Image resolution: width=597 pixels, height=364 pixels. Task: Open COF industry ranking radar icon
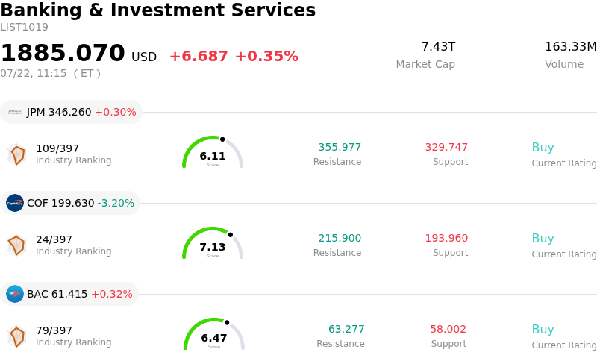coord(16,245)
